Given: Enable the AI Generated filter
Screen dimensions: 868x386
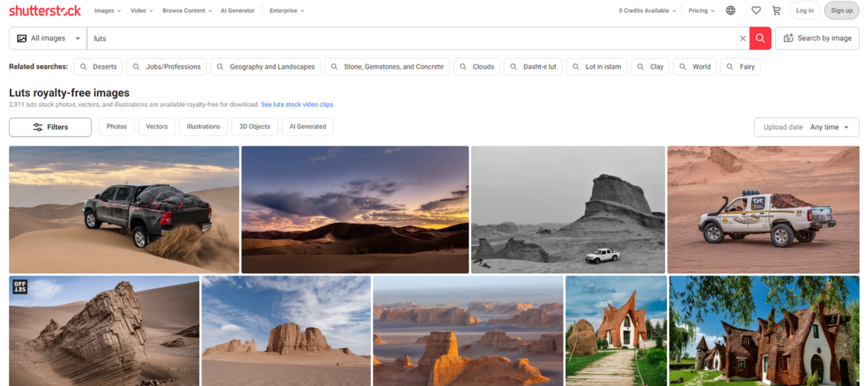Looking at the screenshot, I should (x=307, y=126).
